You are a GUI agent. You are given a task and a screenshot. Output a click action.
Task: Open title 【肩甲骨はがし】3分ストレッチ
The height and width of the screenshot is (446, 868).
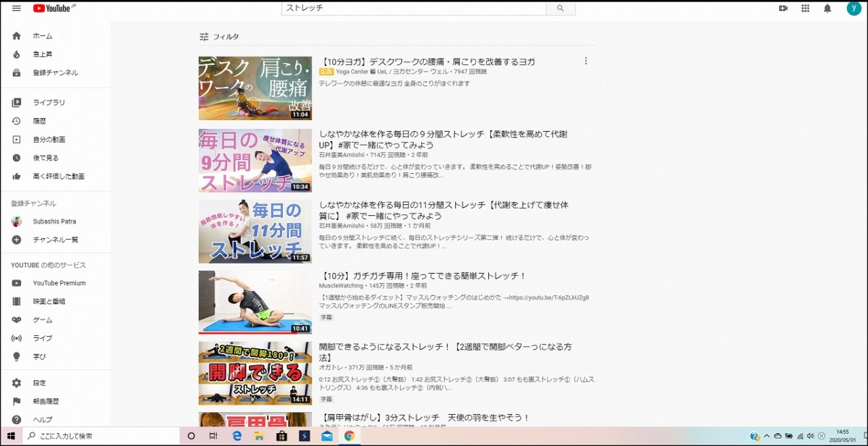425,418
